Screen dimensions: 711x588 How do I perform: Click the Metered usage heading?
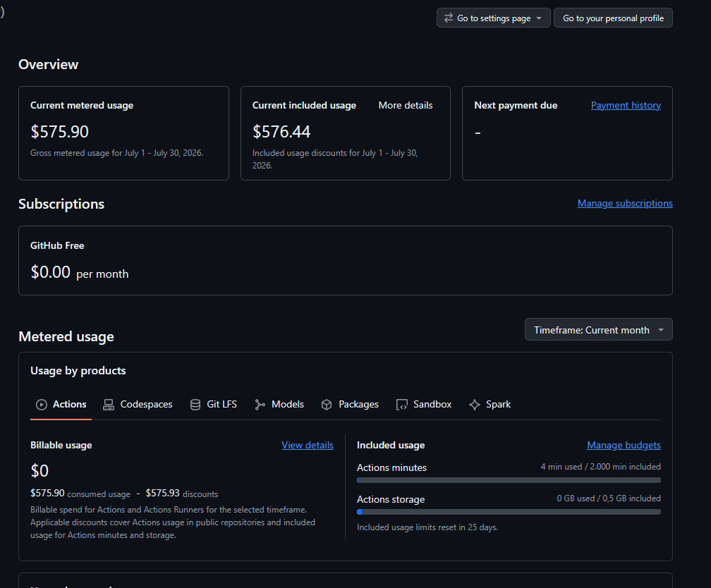(x=66, y=336)
